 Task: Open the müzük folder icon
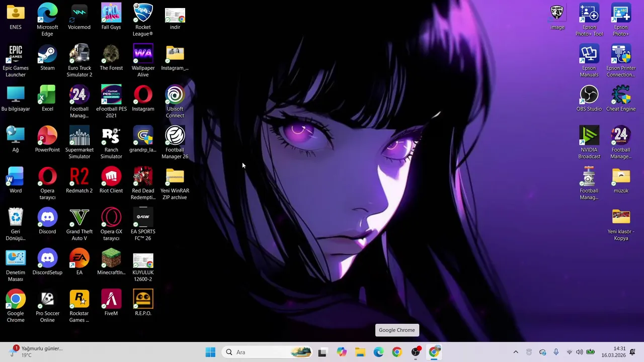click(621, 181)
